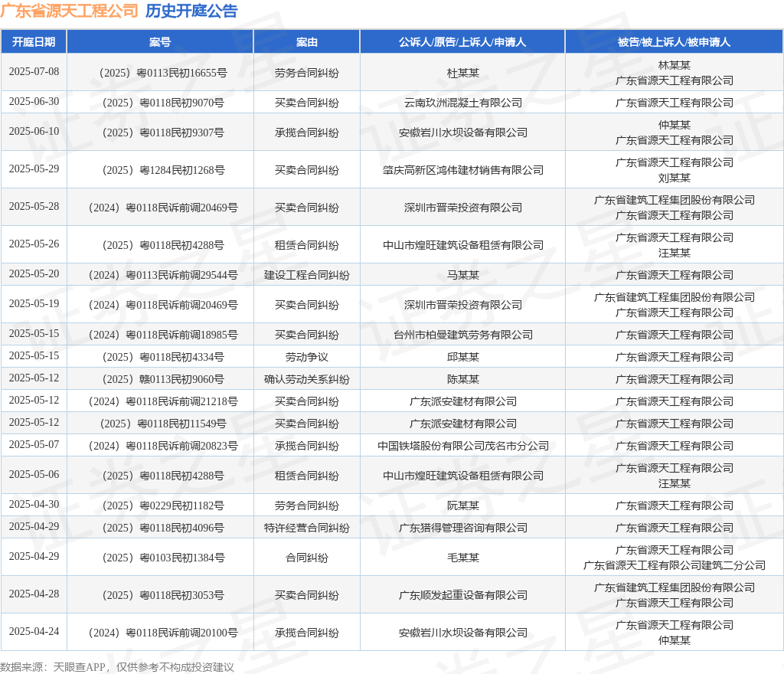Click plaintiff 广东猎得管理咨询有限公司

pyautogui.click(x=463, y=528)
